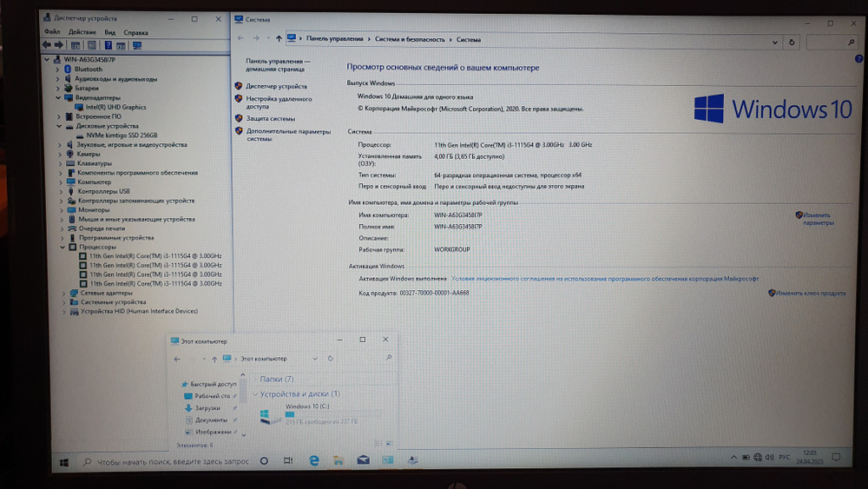
Task: Click the C: drive free space bar
Action: [x=333, y=413]
